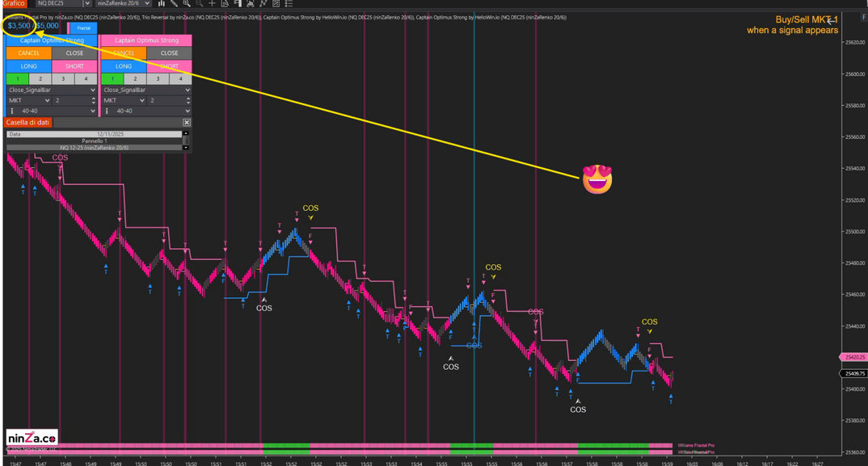Click the blue panel LONG button
Viewport: 868px width, 466px height.
(29, 66)
